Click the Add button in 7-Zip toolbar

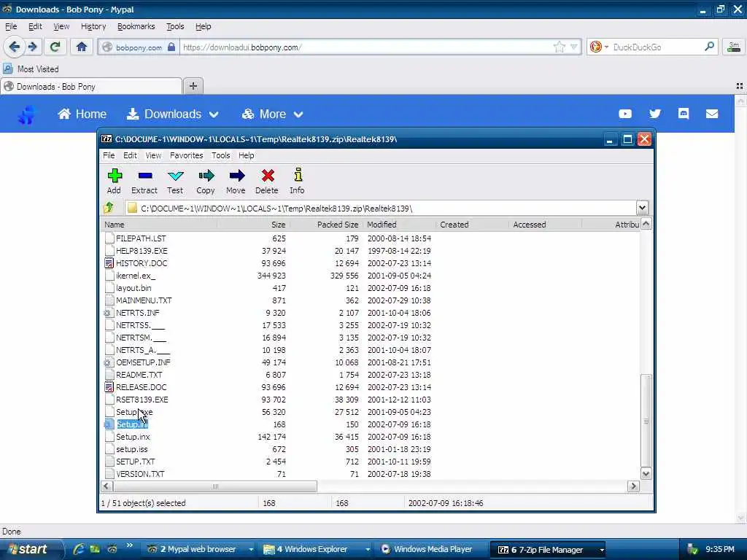(x=114, y=181)
